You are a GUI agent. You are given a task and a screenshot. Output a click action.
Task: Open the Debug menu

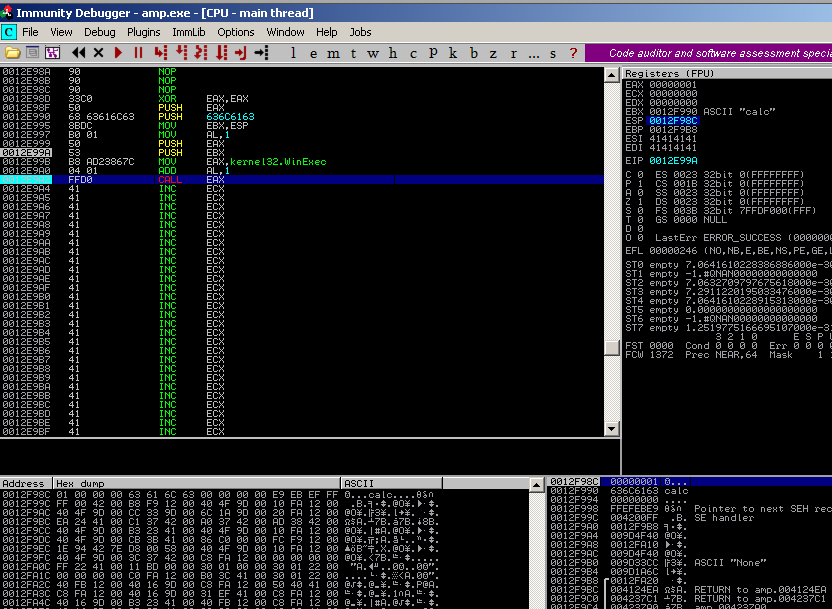[x=100, y=32]
